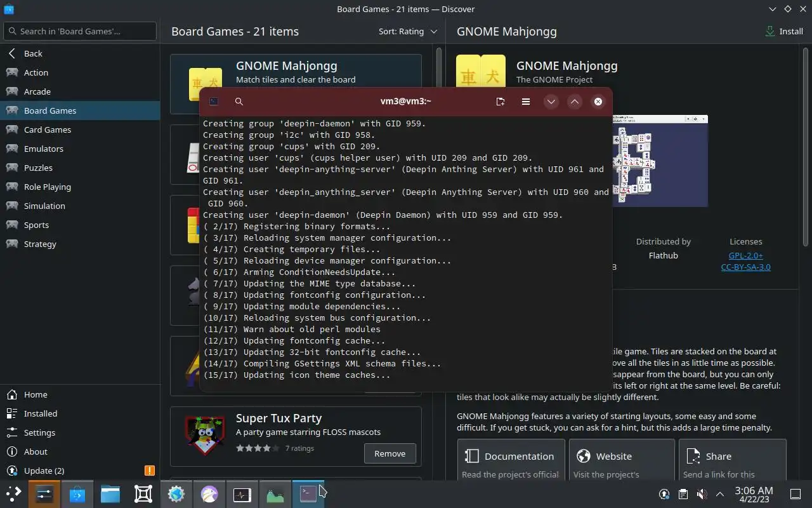Open System Settings from taskbar
The image size is (812, 508).
(44, 493)
